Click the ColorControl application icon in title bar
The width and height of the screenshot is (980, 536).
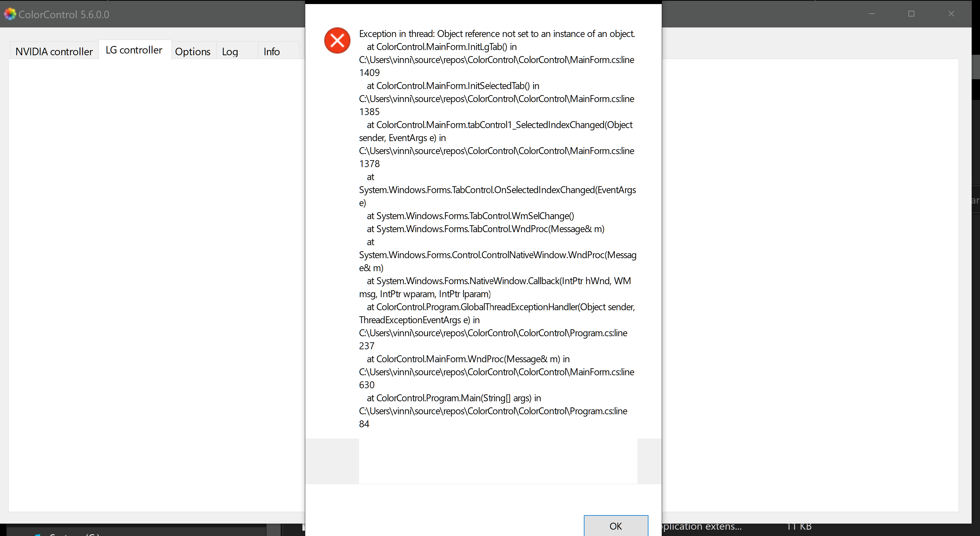(x=10, y=14)
